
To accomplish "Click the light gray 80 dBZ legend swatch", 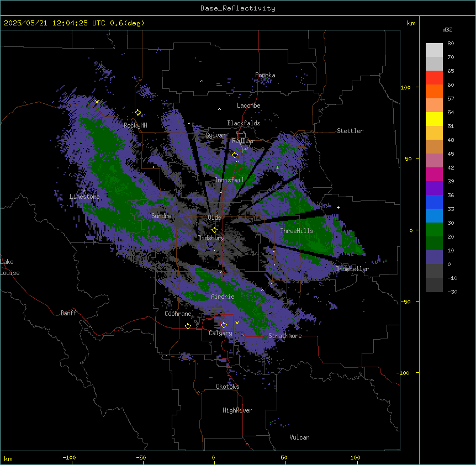I will click(x=434, y=50).
